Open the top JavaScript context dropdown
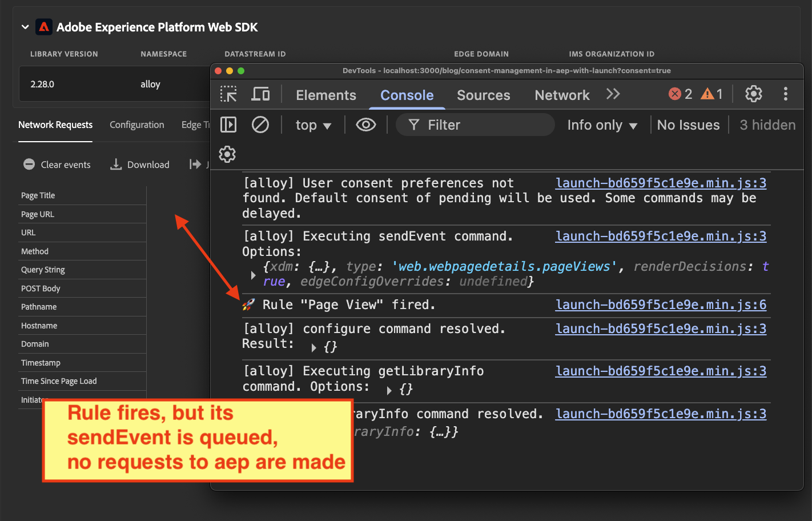 pyautogui.click(x=313, y=125)
